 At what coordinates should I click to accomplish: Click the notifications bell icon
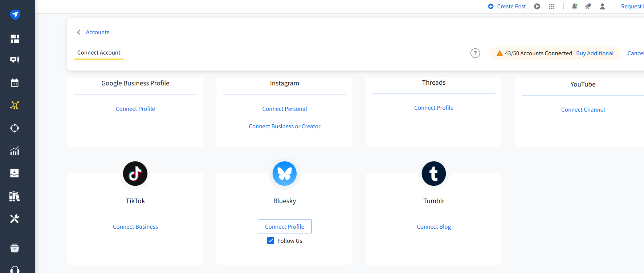574,7
